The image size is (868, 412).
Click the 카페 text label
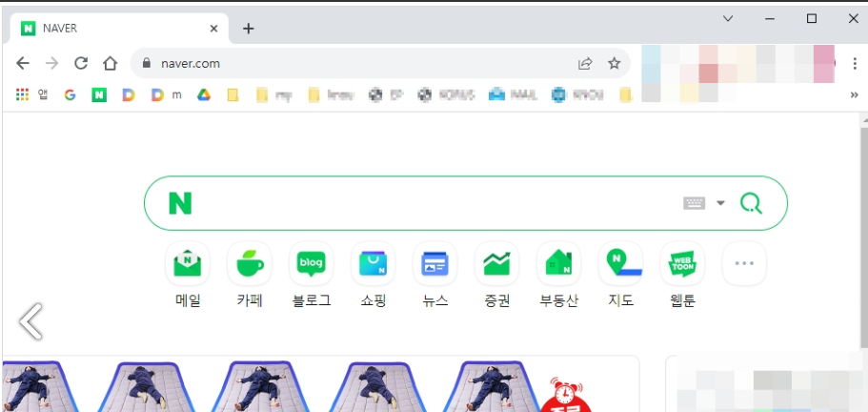point(250,300)
